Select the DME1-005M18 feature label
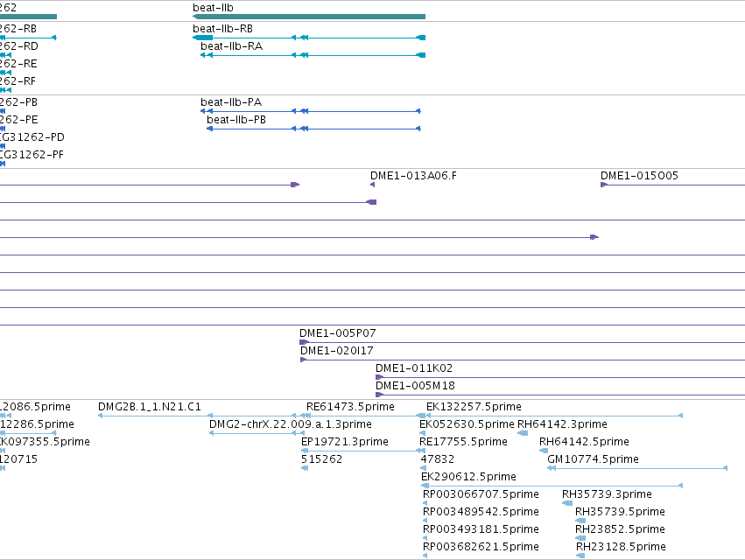This screenshot has width=745, height=560. [x=415, y=386]
